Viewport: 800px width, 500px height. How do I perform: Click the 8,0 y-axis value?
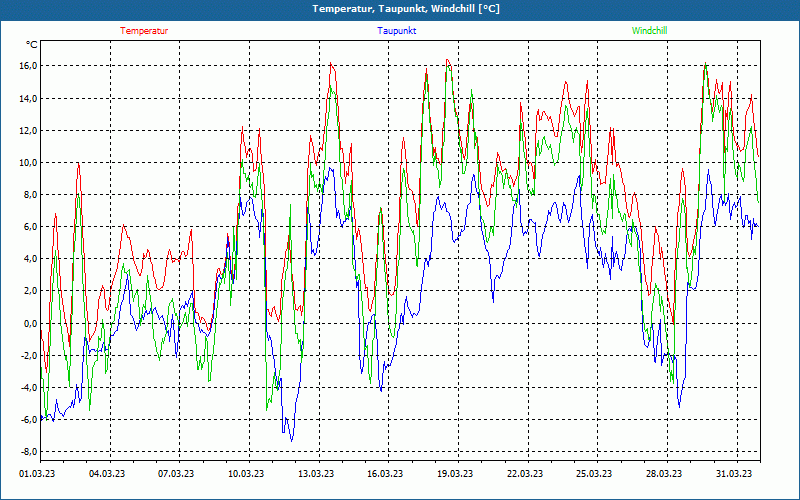pyautogui.click(x=30, y=194)
